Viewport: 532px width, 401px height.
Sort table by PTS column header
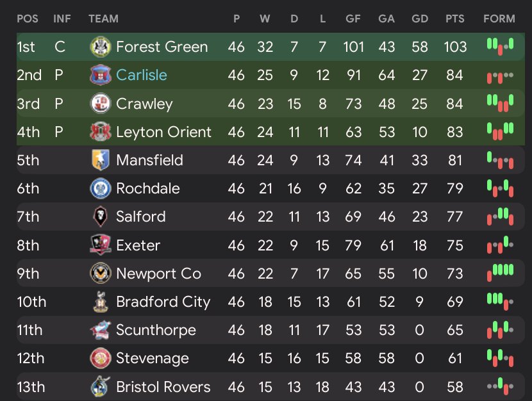[x=454, y=19]
